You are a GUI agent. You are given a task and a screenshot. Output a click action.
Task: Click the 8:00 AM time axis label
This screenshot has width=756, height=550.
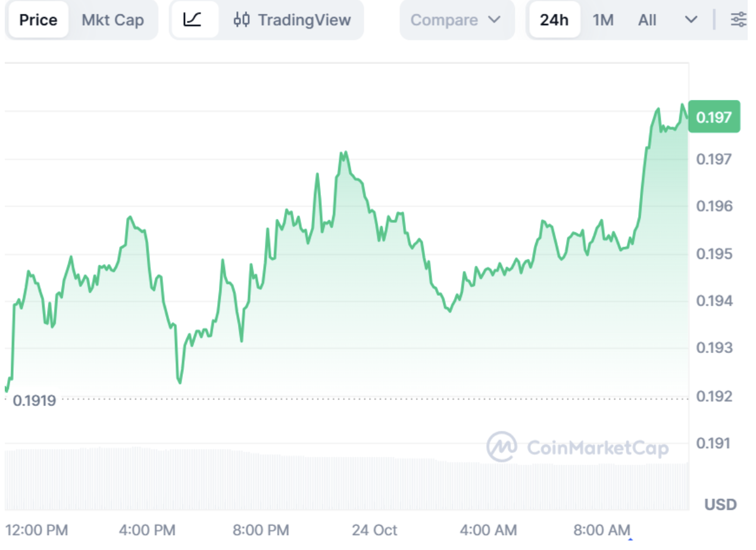[602, 530]
